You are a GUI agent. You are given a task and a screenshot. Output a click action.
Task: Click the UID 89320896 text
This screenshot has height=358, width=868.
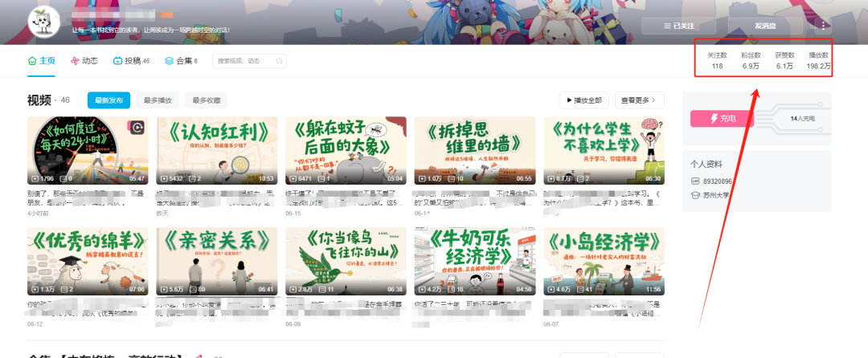pos(718,181)
